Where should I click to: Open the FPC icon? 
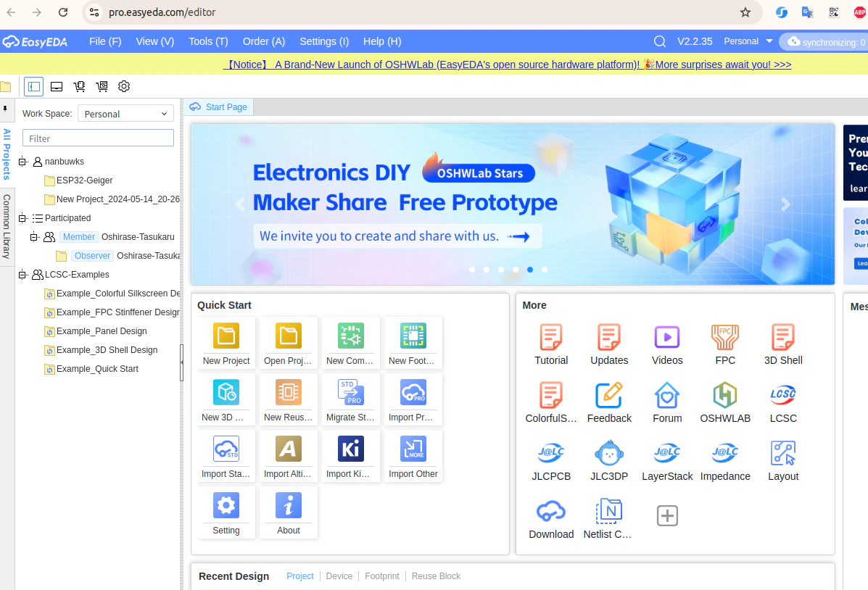pos(725,344)
